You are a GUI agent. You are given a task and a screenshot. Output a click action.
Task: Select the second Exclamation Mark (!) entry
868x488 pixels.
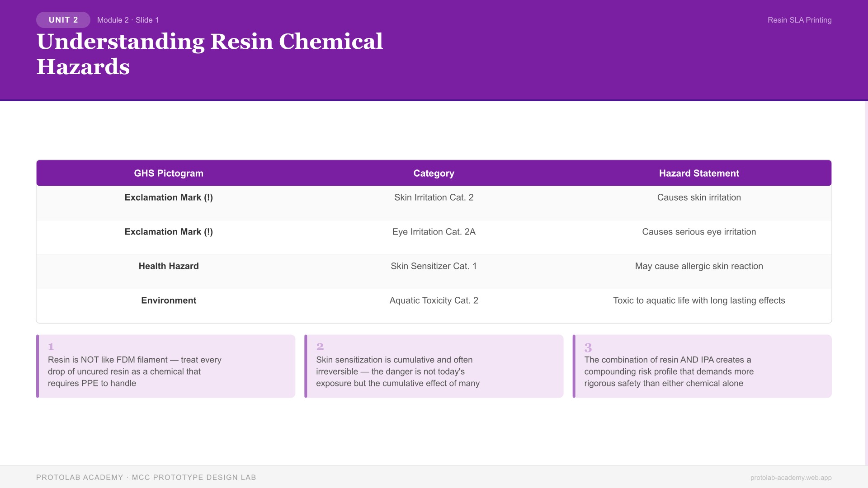168,232
